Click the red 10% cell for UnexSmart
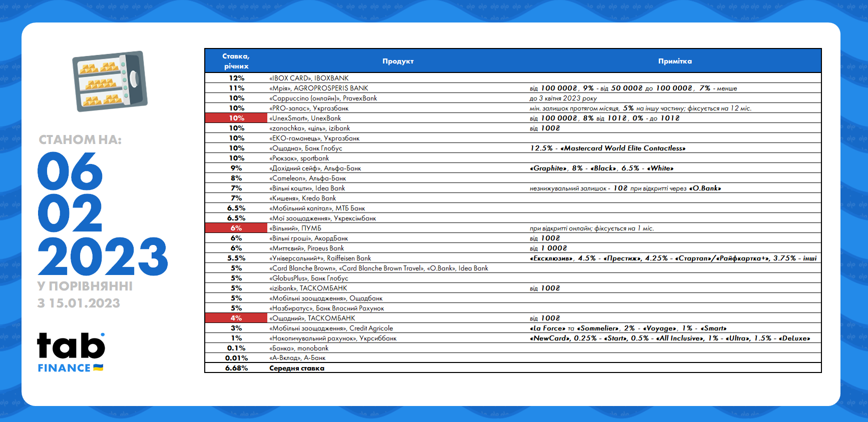Viewport: 868px width, 422px height. (x=236, y=118)
